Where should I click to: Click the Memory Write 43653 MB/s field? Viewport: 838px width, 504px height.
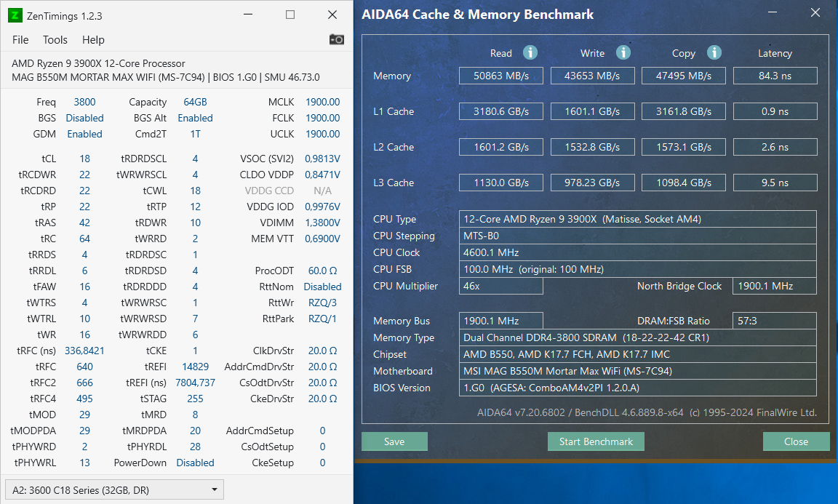(592, 76)
